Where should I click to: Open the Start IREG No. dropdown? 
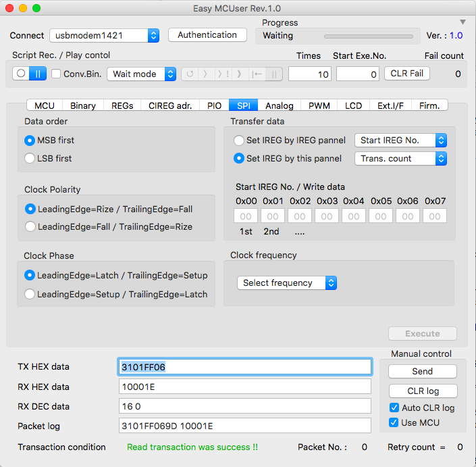point(400,141)
